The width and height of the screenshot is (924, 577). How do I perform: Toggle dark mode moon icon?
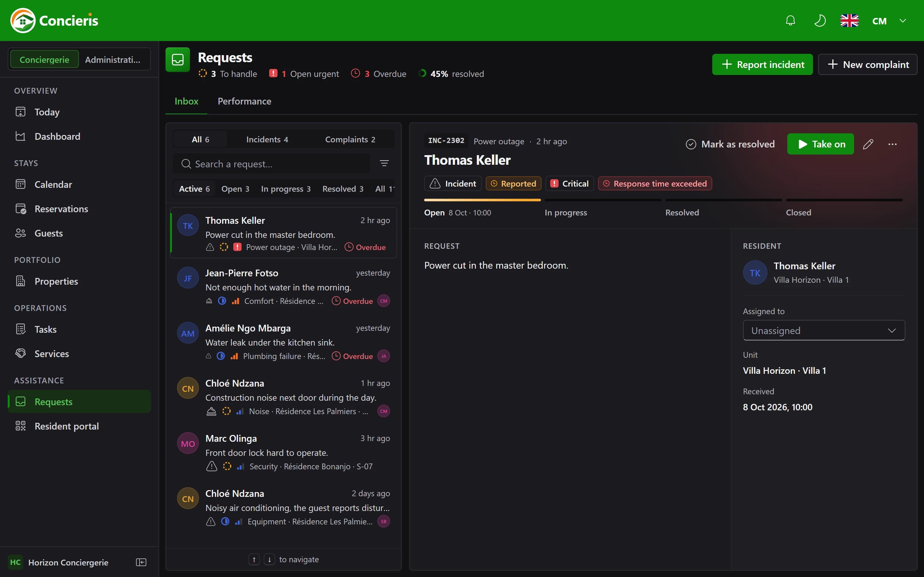click(819, 21)
